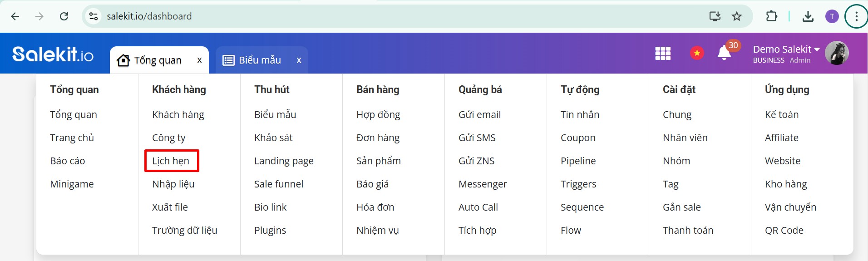
Task: Bookmark this page with star icon
Action: (737, 16)
